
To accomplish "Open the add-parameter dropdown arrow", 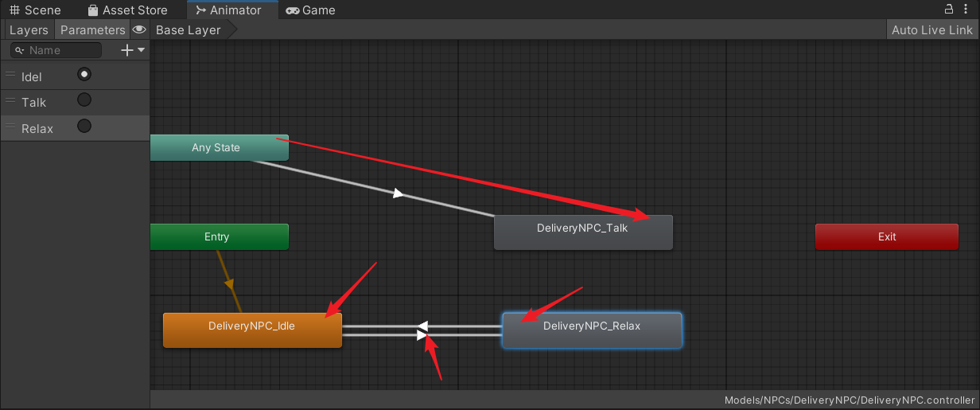I will (x=142, y=50).
